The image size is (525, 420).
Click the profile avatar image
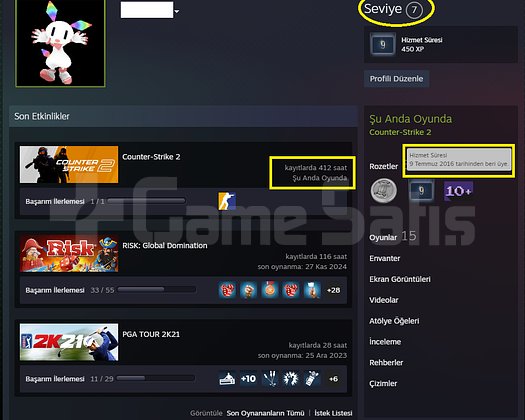[x=60, y=43]
